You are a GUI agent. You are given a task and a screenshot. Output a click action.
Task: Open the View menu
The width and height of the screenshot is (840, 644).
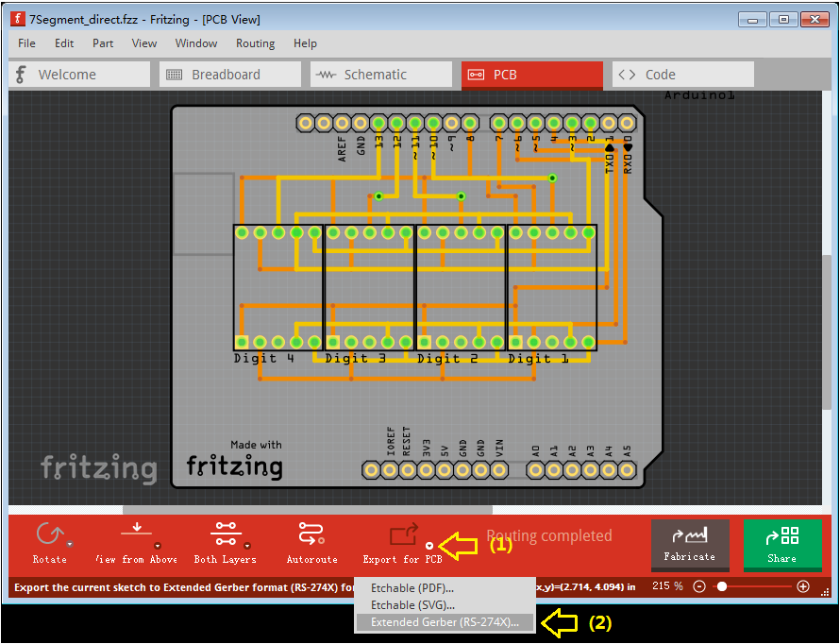pyautogui.click(x=144, y=43)
